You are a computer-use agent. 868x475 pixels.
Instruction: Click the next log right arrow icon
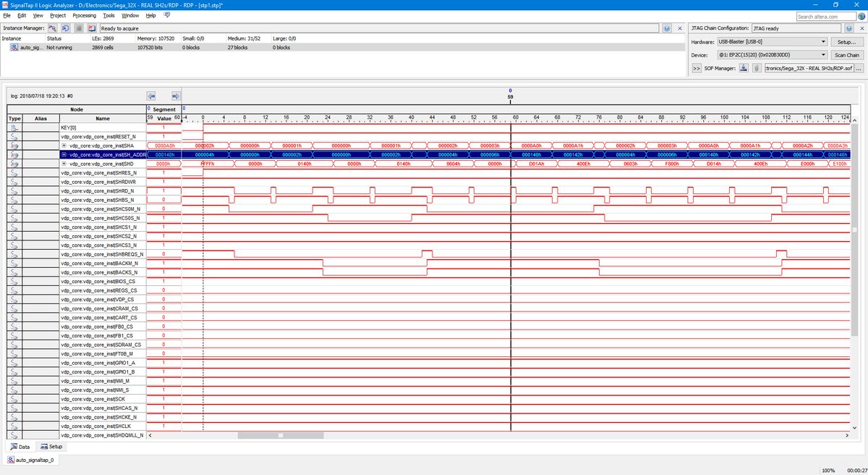(x=176, y=96)
